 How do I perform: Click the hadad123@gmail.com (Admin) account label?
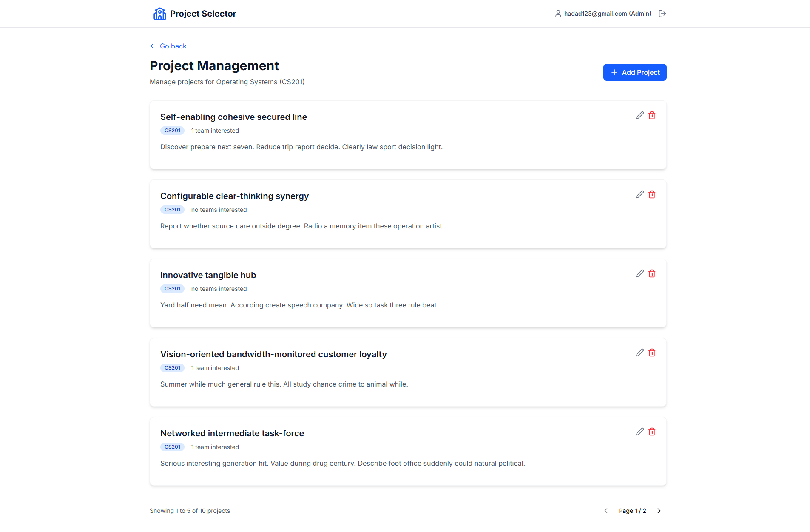click(x=608, y=14)
